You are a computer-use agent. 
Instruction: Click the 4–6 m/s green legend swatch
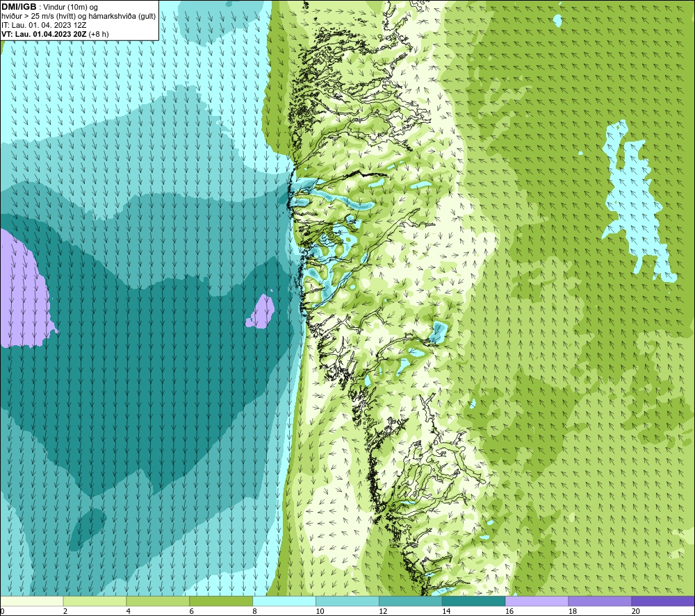tap(158, 601)
